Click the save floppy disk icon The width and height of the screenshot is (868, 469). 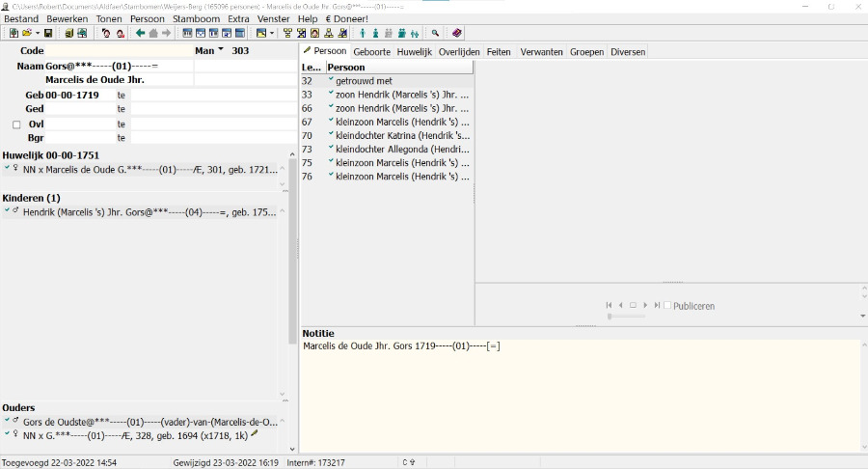pos(48,34)
